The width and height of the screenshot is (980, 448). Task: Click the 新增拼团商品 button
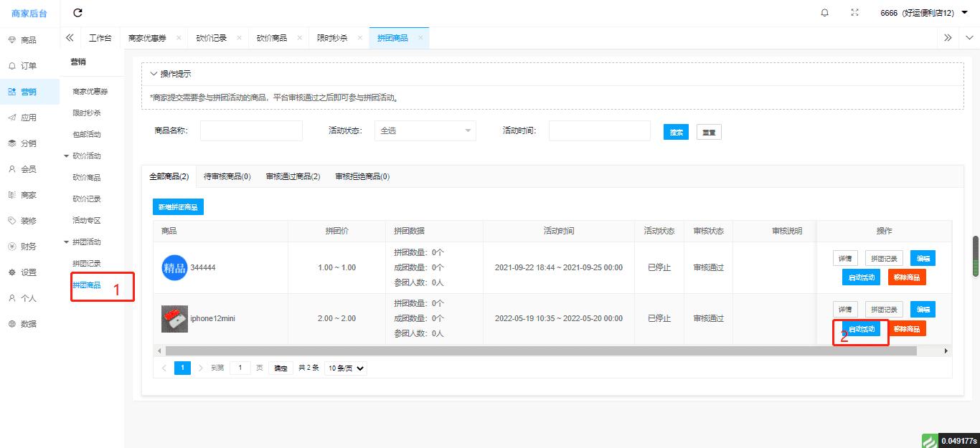tap(178, 207)
